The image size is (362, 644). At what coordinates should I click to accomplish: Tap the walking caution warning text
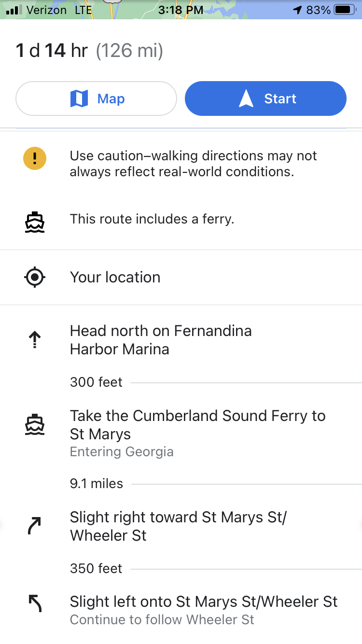click(x=193, y=164)
